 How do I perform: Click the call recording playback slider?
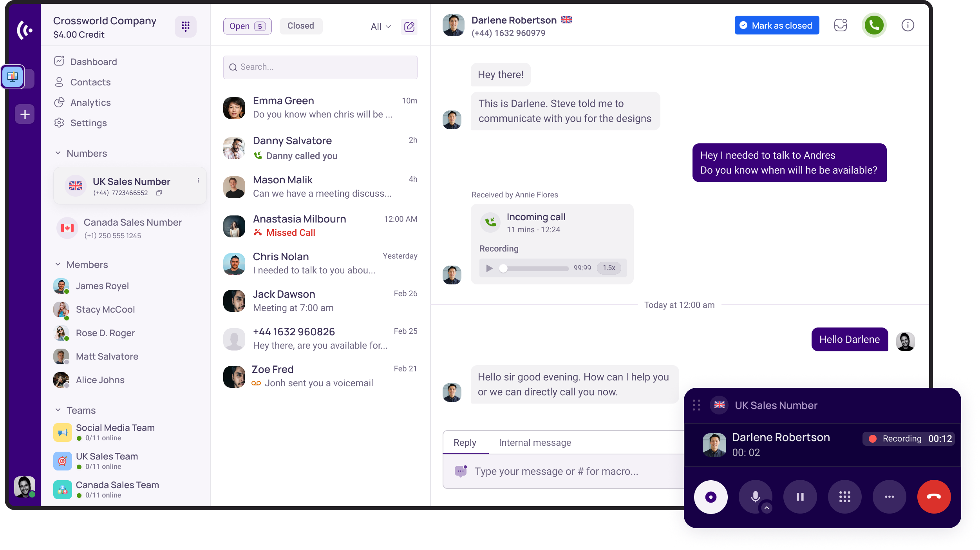coord(535,268)
